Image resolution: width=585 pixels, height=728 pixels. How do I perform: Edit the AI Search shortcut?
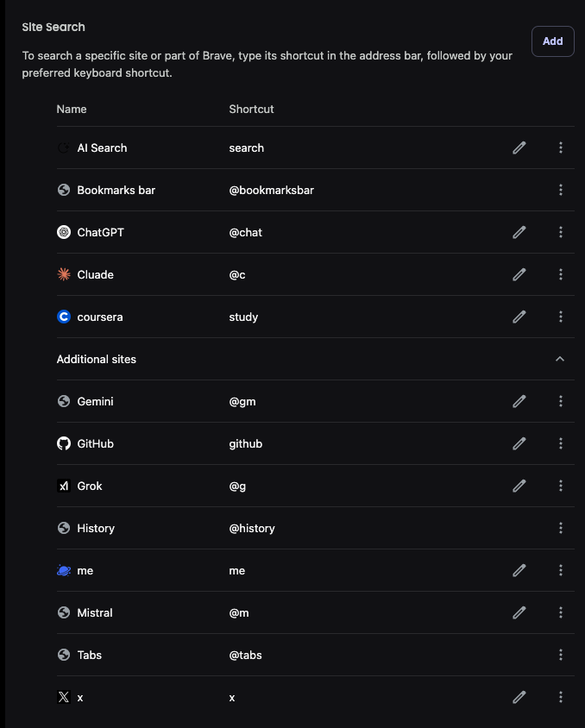tap(519, 147)
